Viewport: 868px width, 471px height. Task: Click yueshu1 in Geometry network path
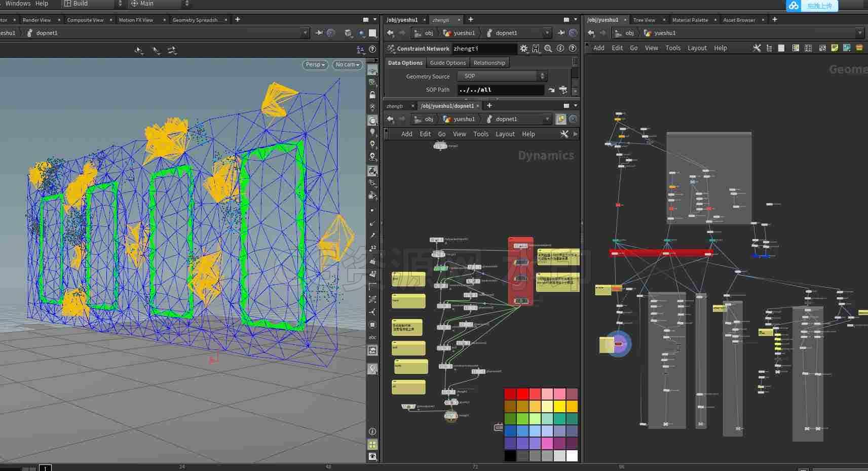[665, 33]
